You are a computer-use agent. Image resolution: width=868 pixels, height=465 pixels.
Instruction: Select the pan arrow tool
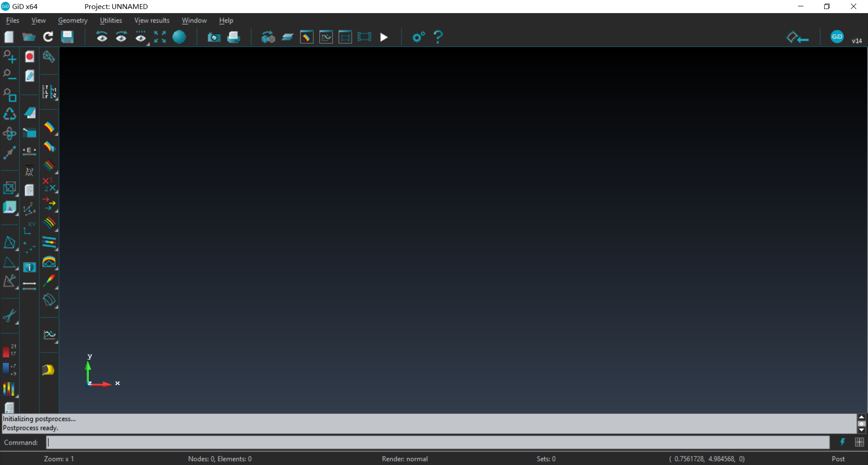(x=9, y=153)
